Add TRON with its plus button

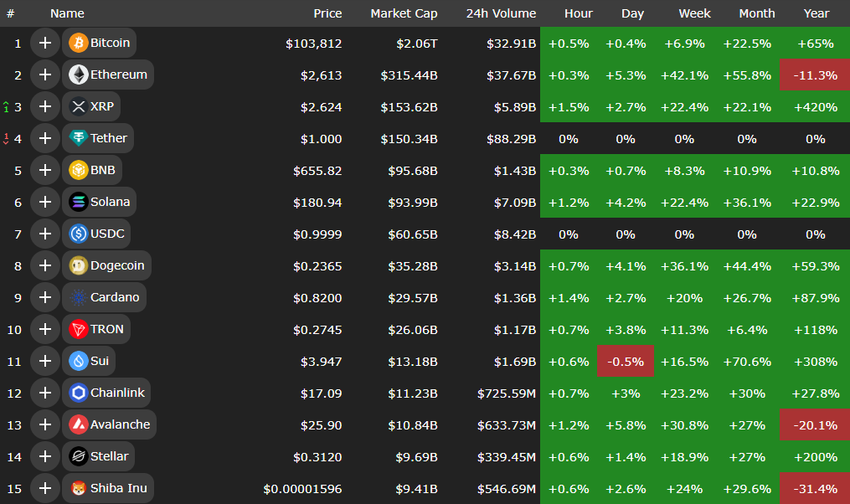(x=45, y=329)
